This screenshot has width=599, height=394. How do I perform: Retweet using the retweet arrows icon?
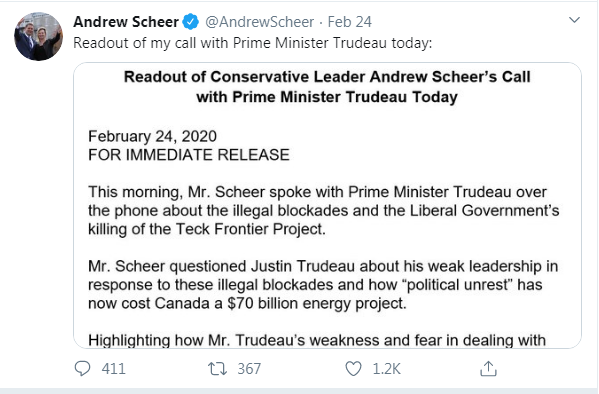[217, 369]
